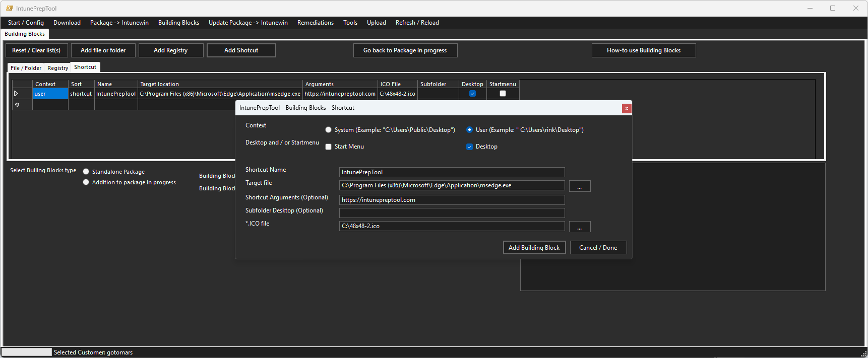Select System context radio button
This screenshot has height=358, width=868.
click(329, 130)
